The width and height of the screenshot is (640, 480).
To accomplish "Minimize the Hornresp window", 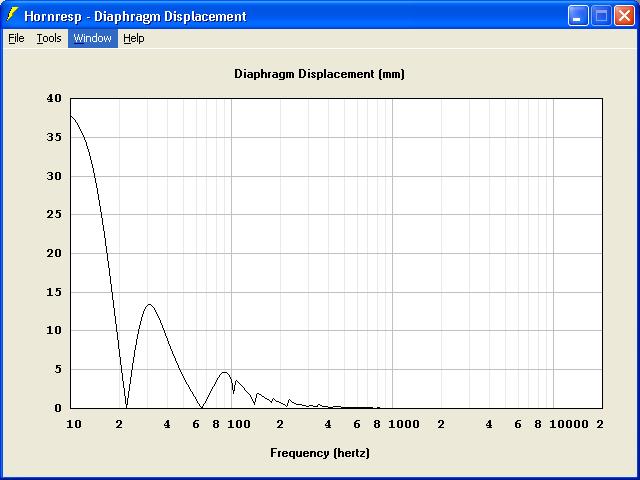I will coord(578,16).
